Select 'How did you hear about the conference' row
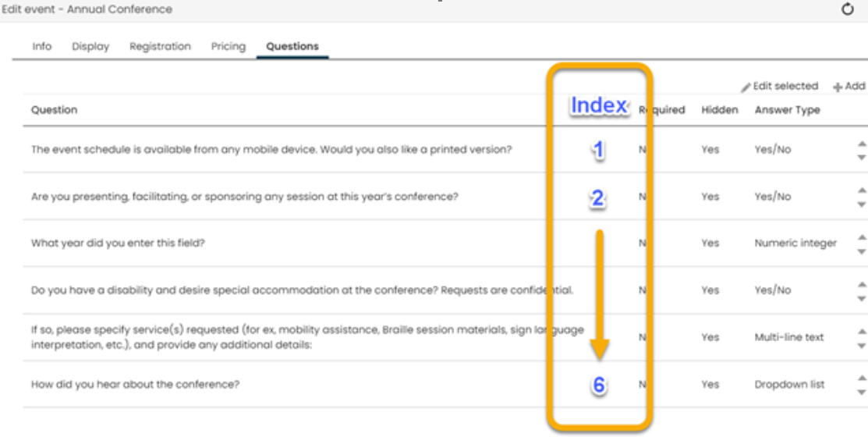Image resolution: width=868 pixels, height=437 pixels. point(135,384)
